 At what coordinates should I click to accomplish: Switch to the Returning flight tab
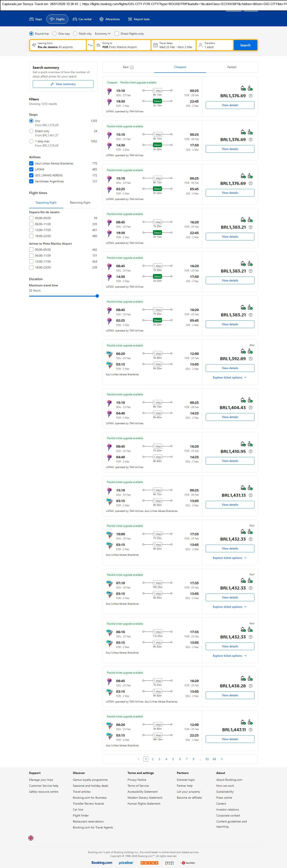[80, 203]
